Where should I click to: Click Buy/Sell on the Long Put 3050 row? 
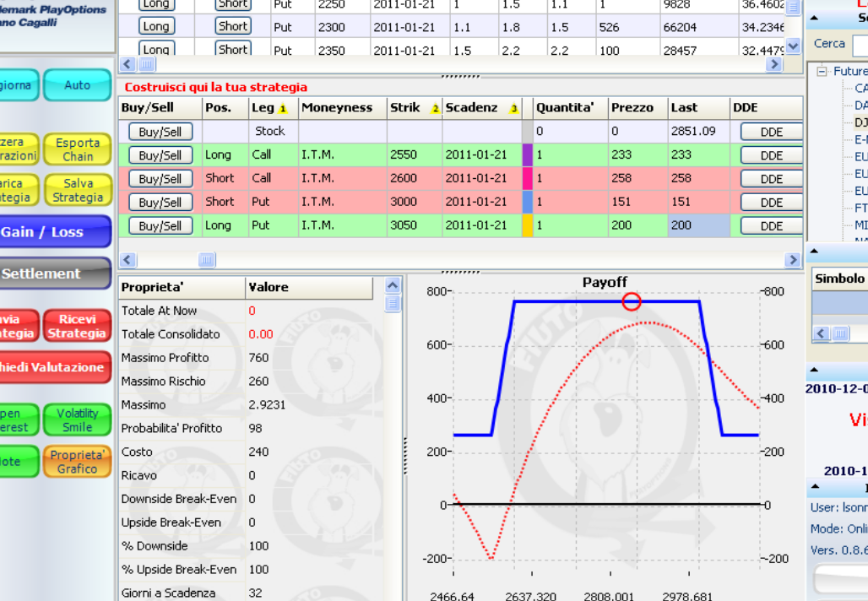click(160, 225)
